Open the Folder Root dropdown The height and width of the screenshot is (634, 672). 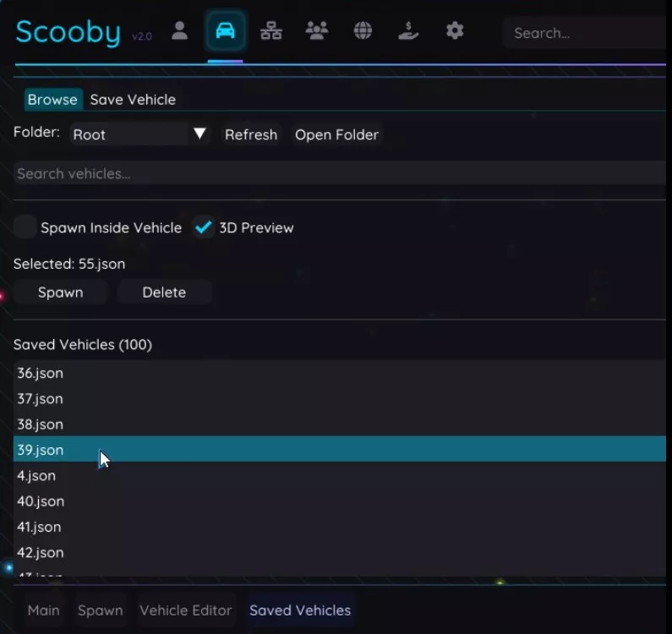[139, 134]
